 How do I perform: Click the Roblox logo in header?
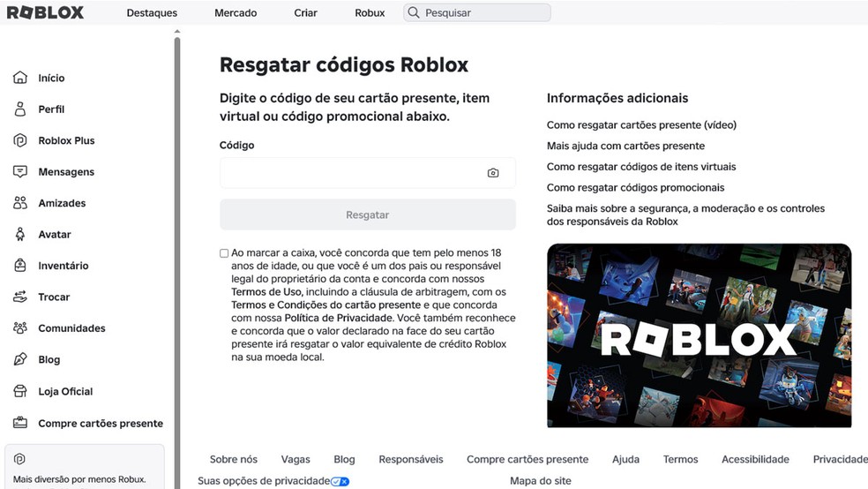45,12
